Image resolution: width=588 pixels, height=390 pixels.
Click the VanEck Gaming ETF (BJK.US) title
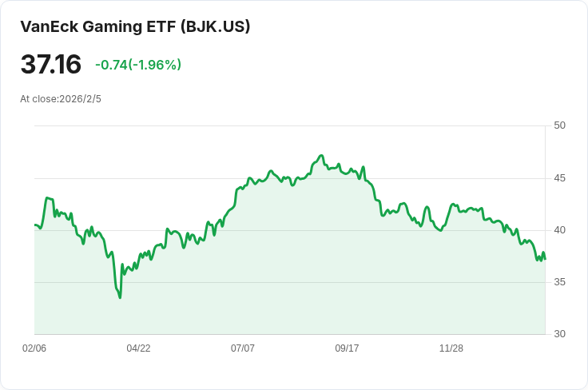point(135,26)
